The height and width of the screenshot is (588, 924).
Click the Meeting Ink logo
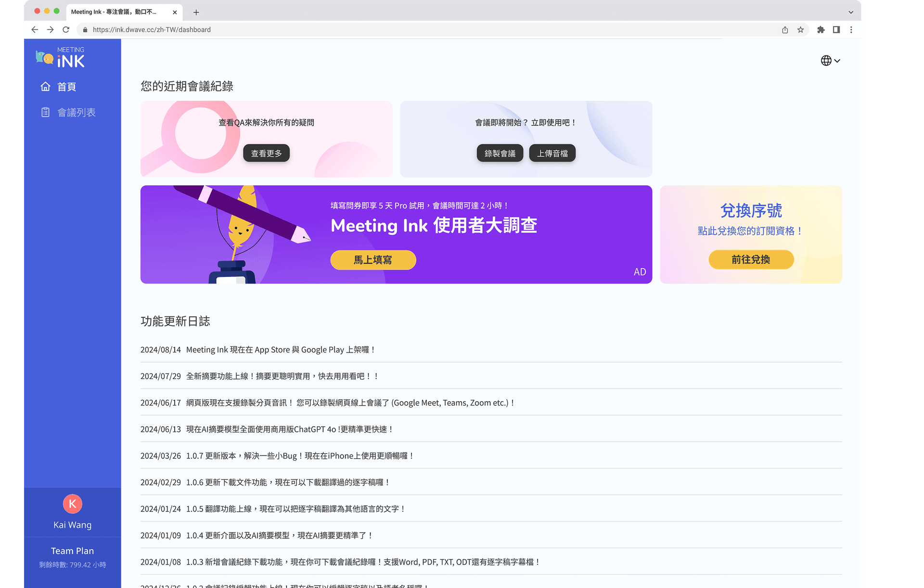61,57
